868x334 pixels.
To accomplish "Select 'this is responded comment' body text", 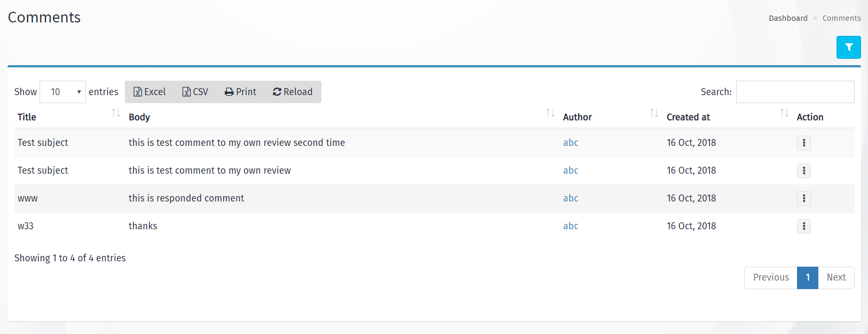I will coord(186,198).
